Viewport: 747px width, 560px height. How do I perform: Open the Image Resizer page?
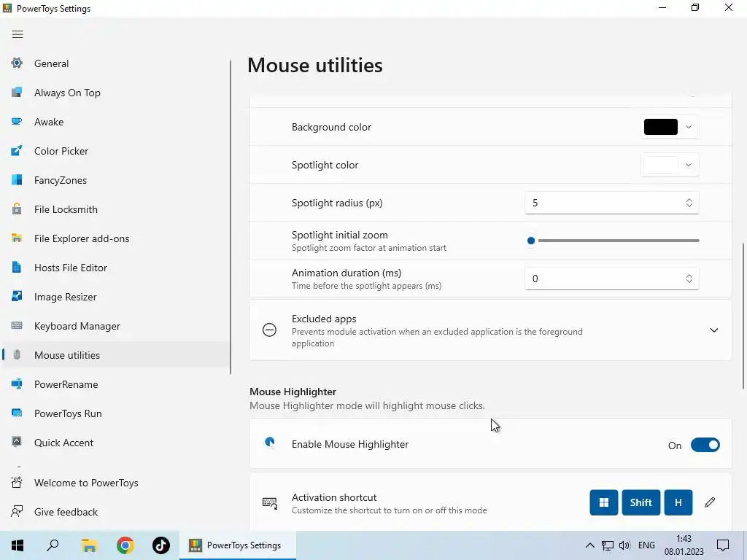[x=117, y=297]
